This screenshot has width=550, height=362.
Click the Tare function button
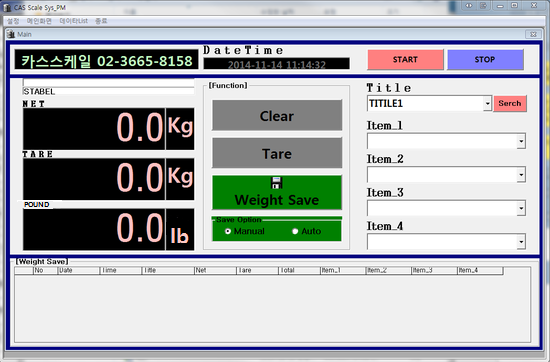click(277, 153)
